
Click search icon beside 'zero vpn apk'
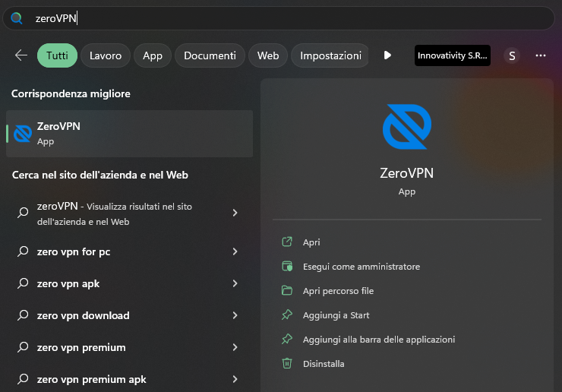coord(23,283)
